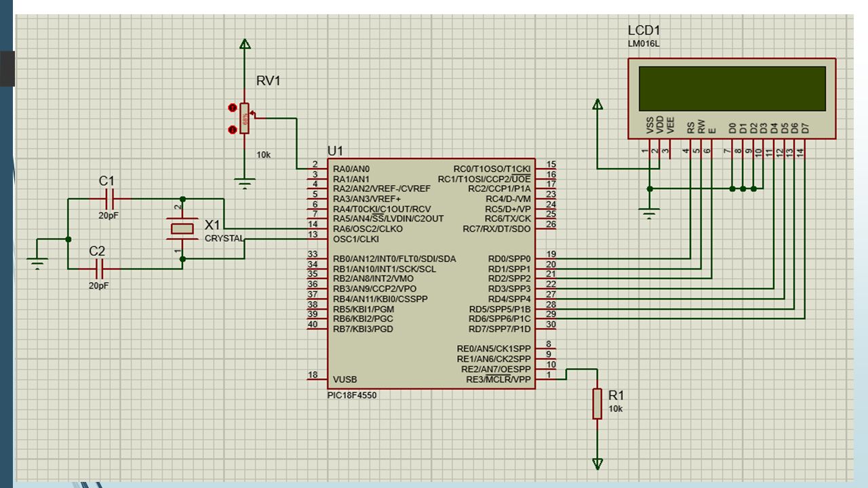The image size is (868, 488).
Task: Click the U1 component label
Action: tap(335, 150)
